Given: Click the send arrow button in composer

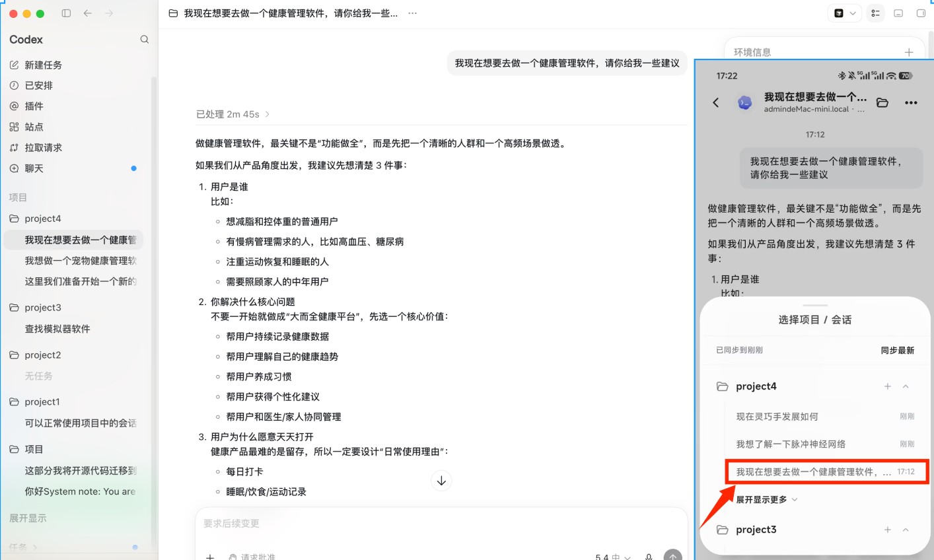Looking at the screenshot, I should pyautogui.click(x=672, y=556).
